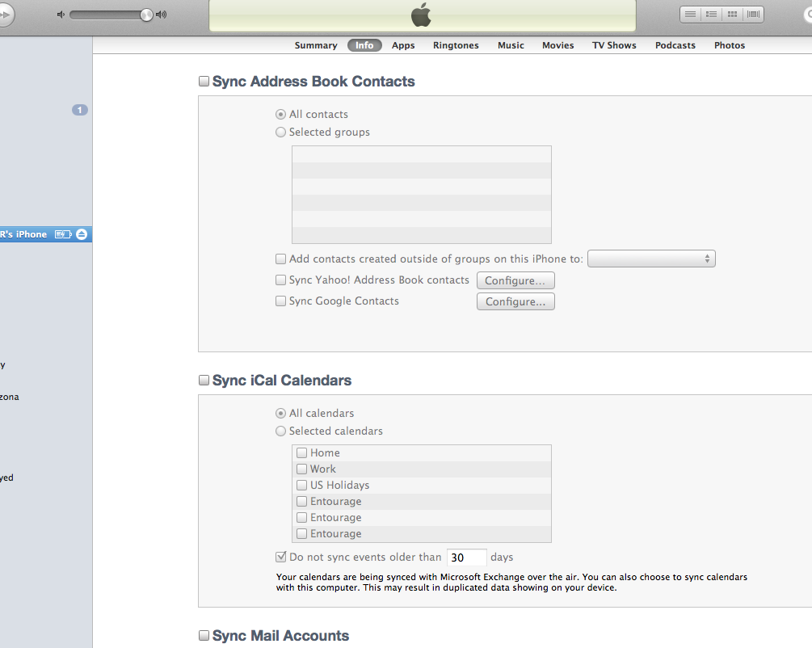This screenshot has height=648, width=812.
Task: Check the Work calendar checkbox
Action: click(x=302, y=469)
